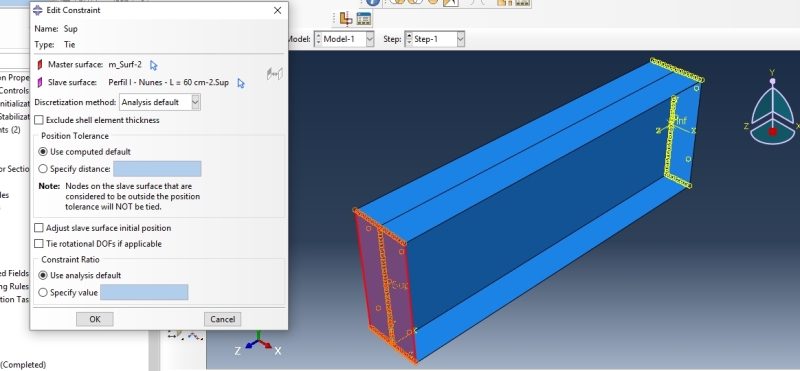Image resolution: width=800 pixels, height=371 pixels.
Task: Enable Exclude shell element thickness
Action: point(39,120)
